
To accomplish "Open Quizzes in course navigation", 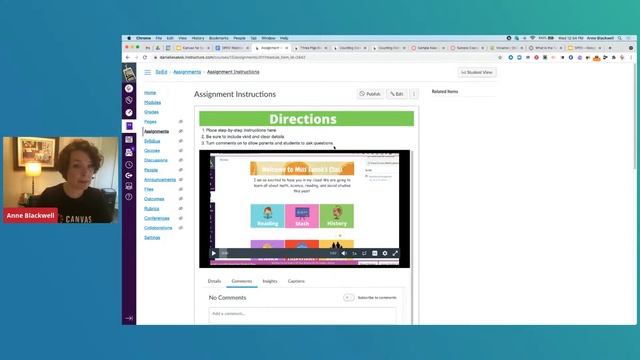I will coord(152,151).
